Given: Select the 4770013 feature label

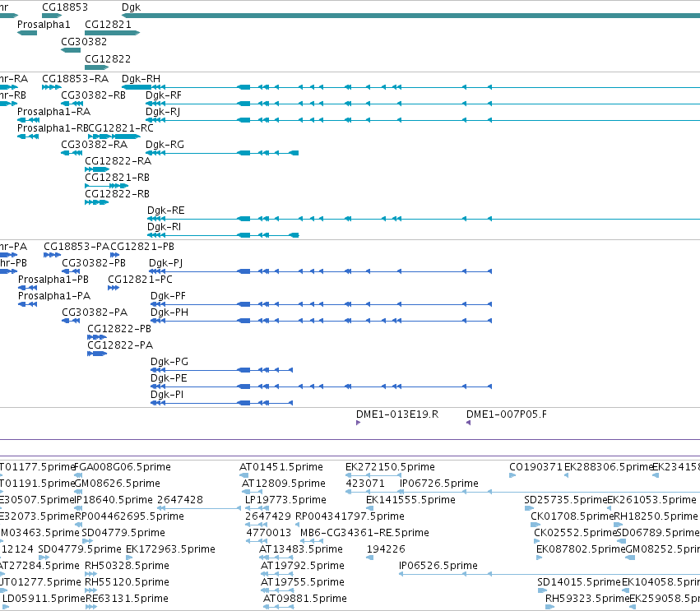Looking at the screenshot, I should [x=269, y=533].
